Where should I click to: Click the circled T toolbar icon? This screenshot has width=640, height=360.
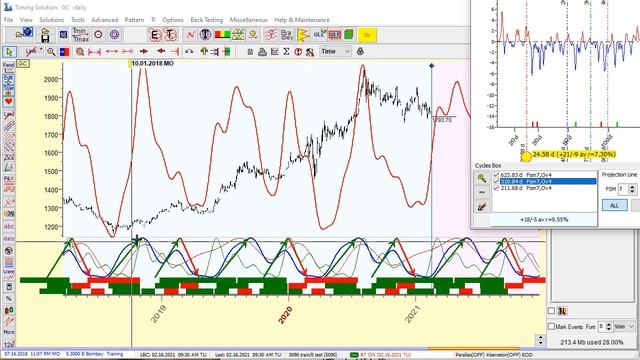[x=205, y=35]
